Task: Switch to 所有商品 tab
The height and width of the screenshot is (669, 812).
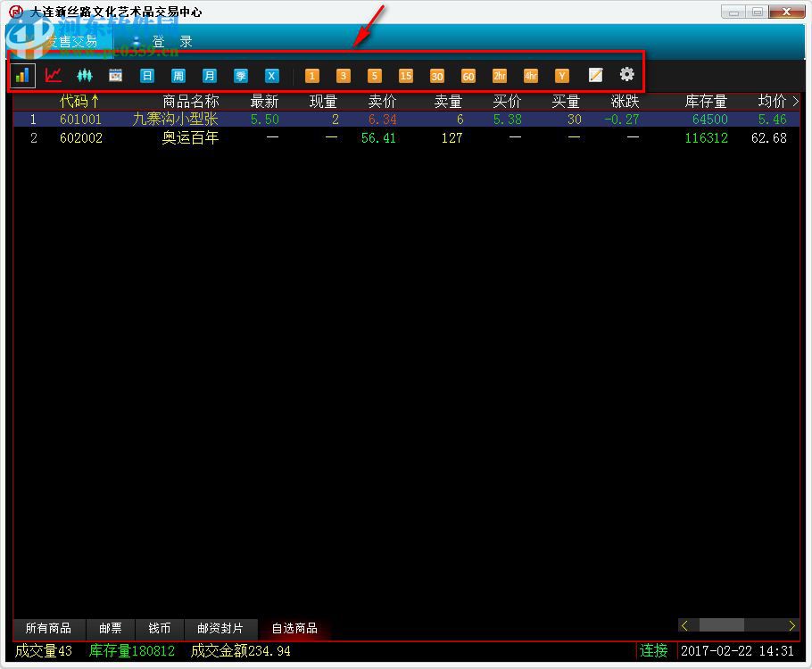Action: pos(49,628)
